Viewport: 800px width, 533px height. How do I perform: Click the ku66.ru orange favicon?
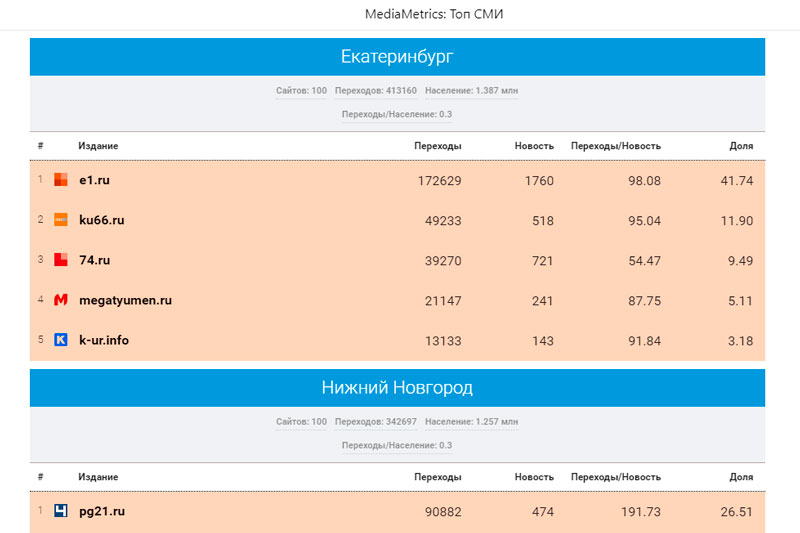pos(60,220)
